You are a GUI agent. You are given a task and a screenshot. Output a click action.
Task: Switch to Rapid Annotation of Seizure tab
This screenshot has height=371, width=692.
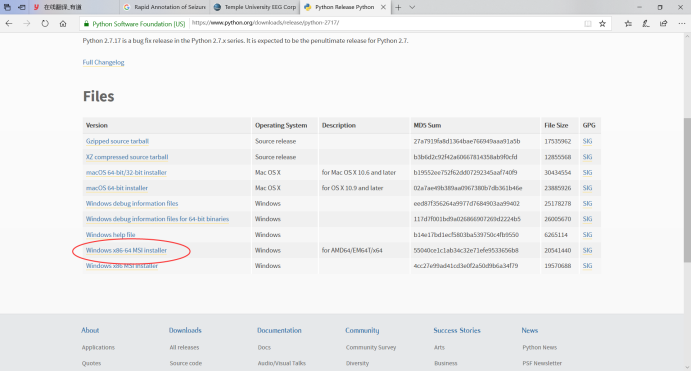tap(165, 7)
